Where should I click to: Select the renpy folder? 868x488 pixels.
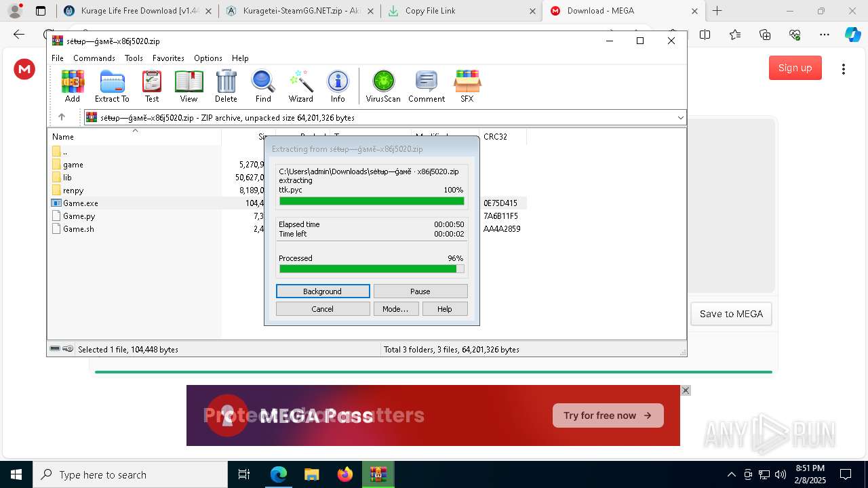(73, 190)
